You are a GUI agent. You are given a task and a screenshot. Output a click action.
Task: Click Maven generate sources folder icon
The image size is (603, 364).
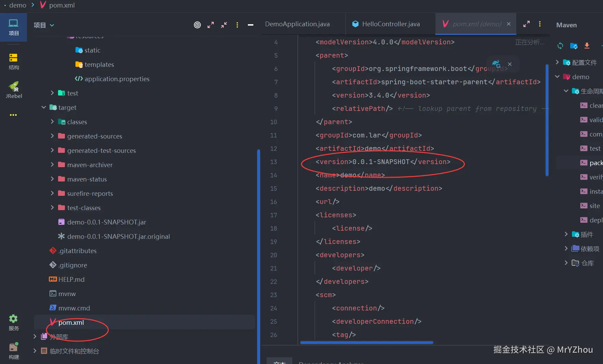(574, 45)
